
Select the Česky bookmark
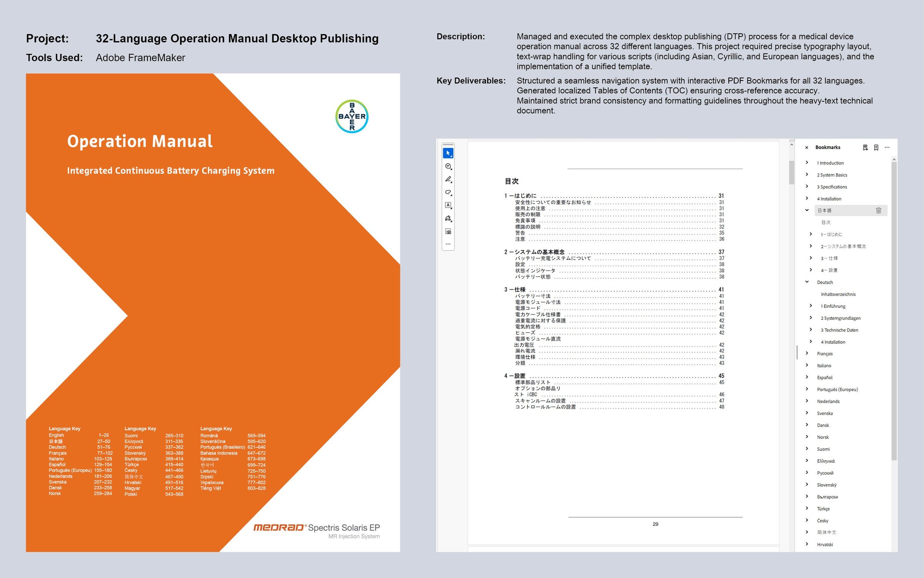pyautogui.click(x=822, y=521)
